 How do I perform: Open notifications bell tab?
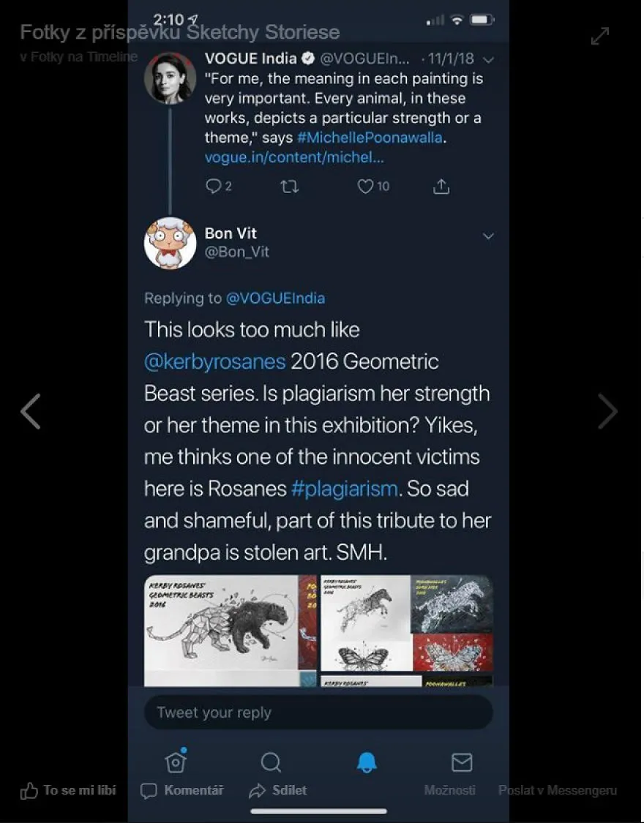click(367, 762)
